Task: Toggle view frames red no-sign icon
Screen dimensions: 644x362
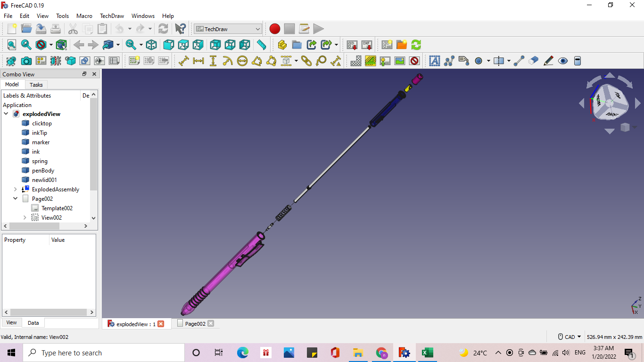Action: [x=414, y=61]
